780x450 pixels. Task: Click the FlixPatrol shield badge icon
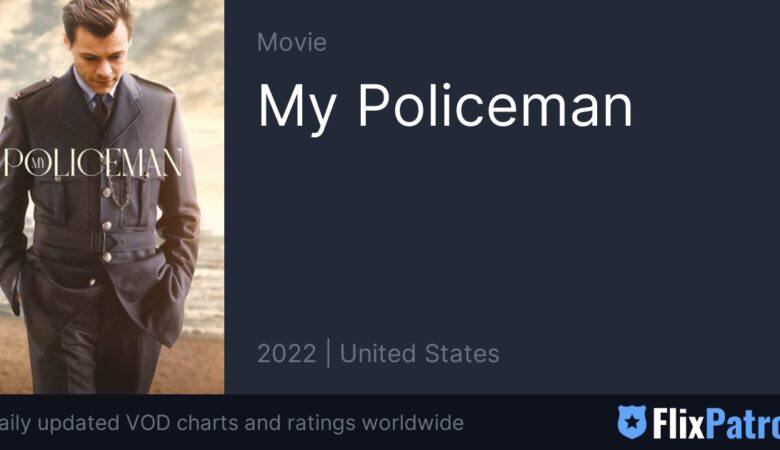point(632,422)
